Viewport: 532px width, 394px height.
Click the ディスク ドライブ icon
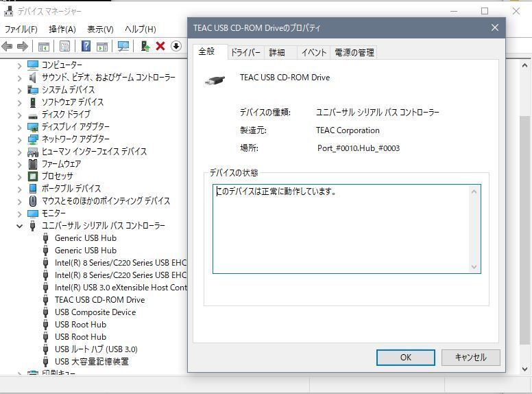coord(33,116)
